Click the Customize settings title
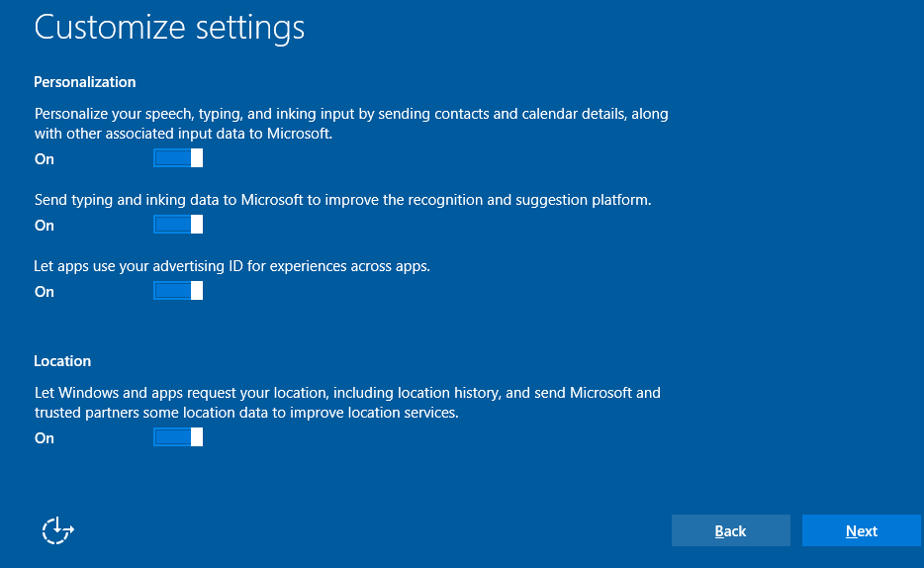The width and height of the screenshot is (924, 568). [169, 27]
